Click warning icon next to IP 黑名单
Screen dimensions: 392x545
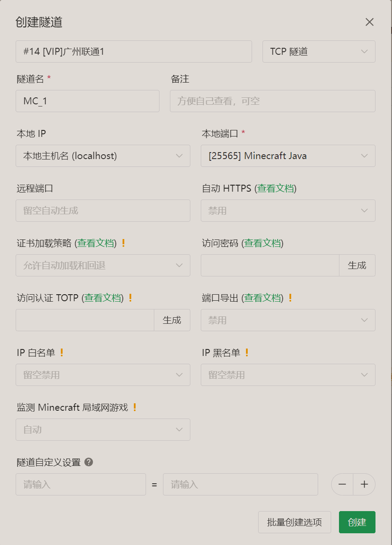tap(247, 352)
